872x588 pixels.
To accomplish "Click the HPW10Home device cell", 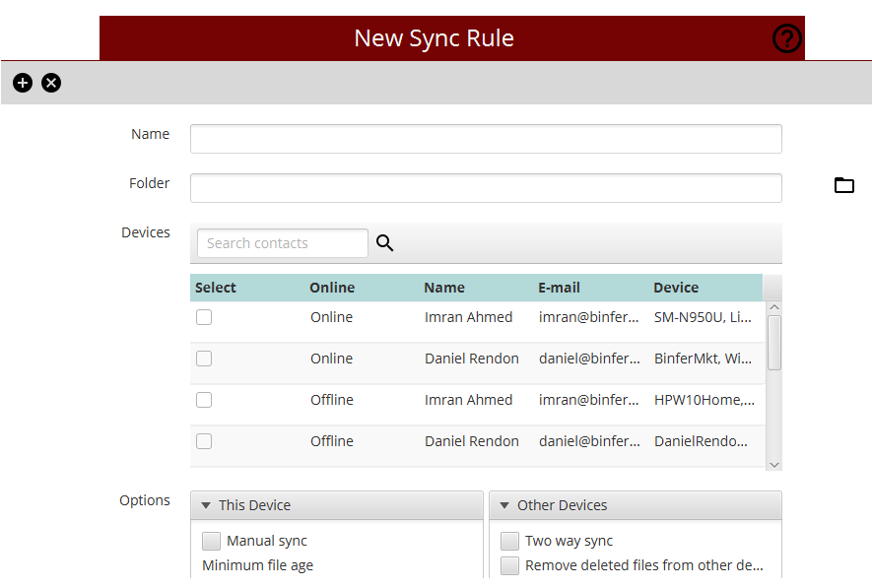I will click(x=704, y=400).
